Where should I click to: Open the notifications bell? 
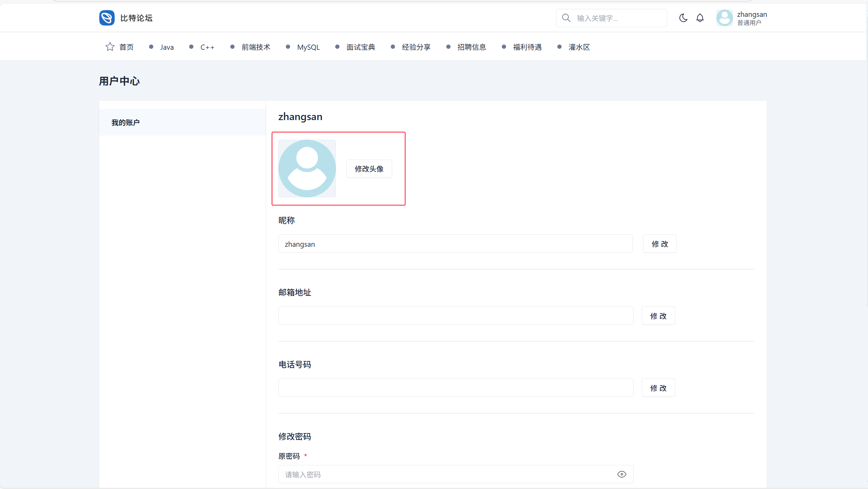[700, 18]
